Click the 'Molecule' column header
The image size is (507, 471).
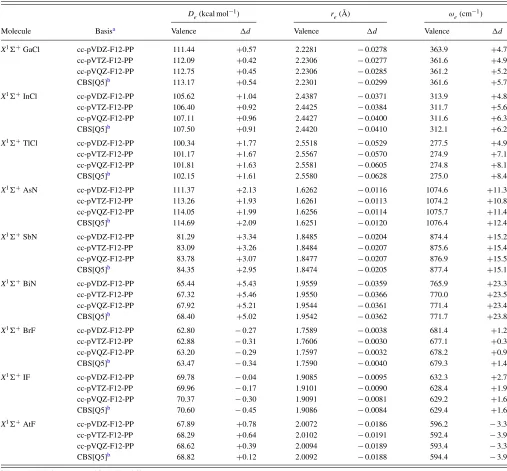[16, 31]
